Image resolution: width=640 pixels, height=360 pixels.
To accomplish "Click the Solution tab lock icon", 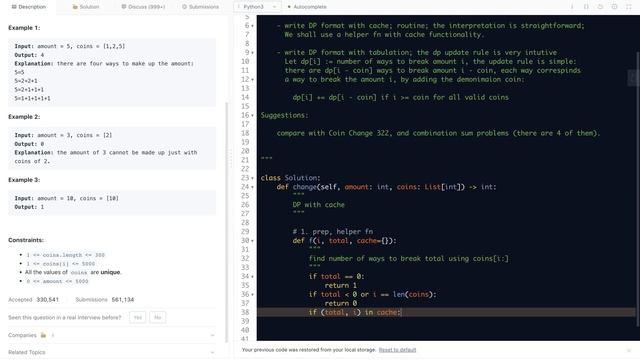I will [x=75, y=7].
